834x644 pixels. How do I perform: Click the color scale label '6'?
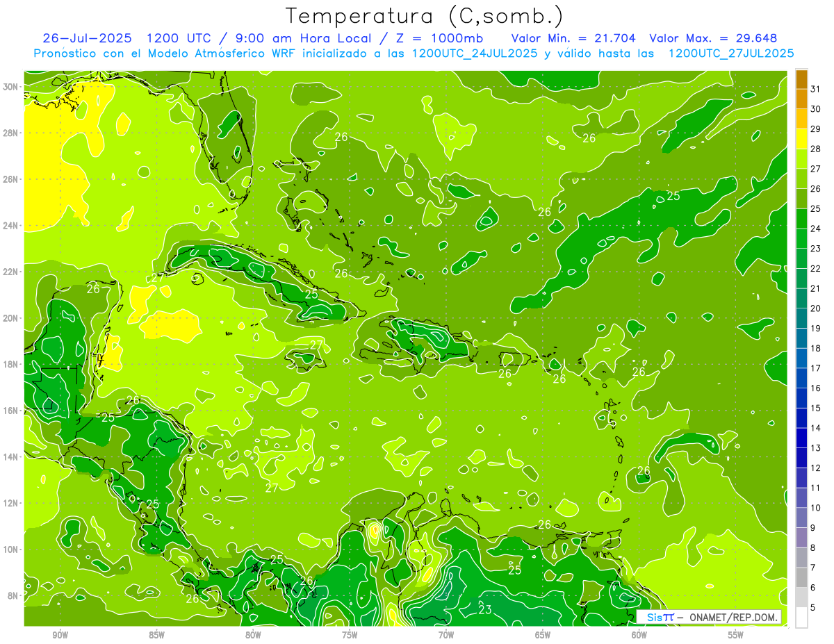[812, 587]
